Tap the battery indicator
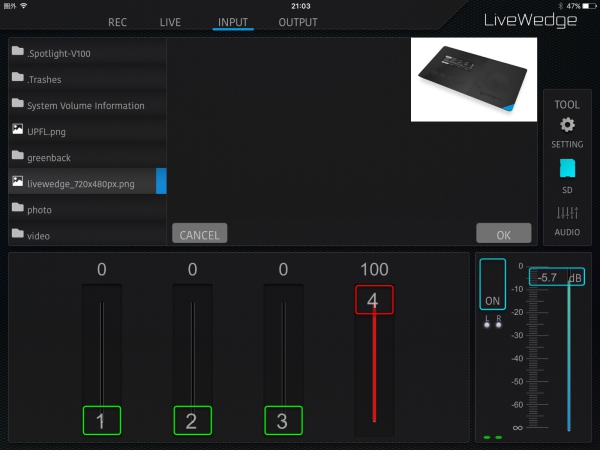This screenshot has width=600, height=450. pyautogui.click(x=589, y=6)
